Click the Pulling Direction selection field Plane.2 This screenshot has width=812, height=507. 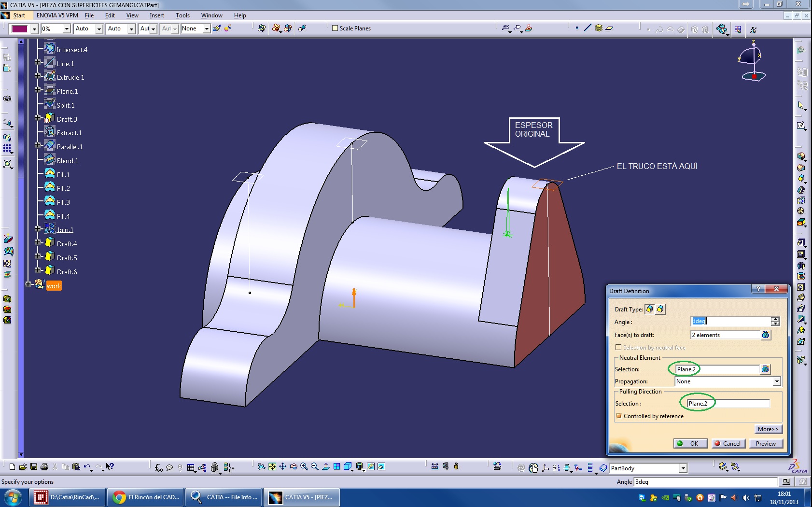point(728,403)
